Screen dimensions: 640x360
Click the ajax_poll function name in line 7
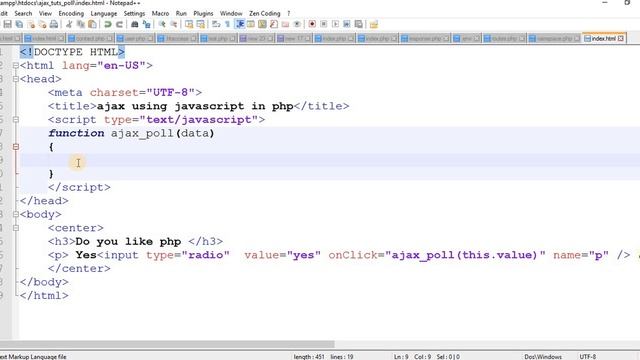click(x=142, y=133)
